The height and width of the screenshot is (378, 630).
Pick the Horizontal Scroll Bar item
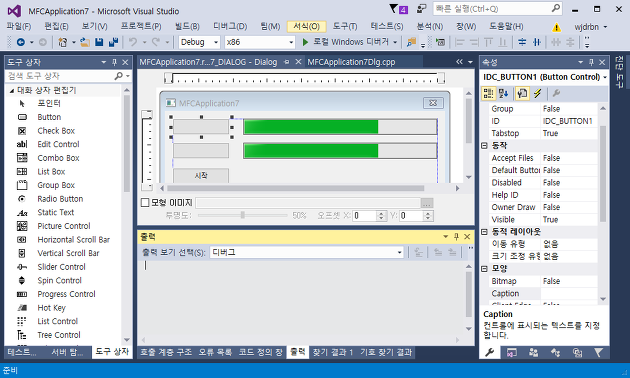point(74,239)
